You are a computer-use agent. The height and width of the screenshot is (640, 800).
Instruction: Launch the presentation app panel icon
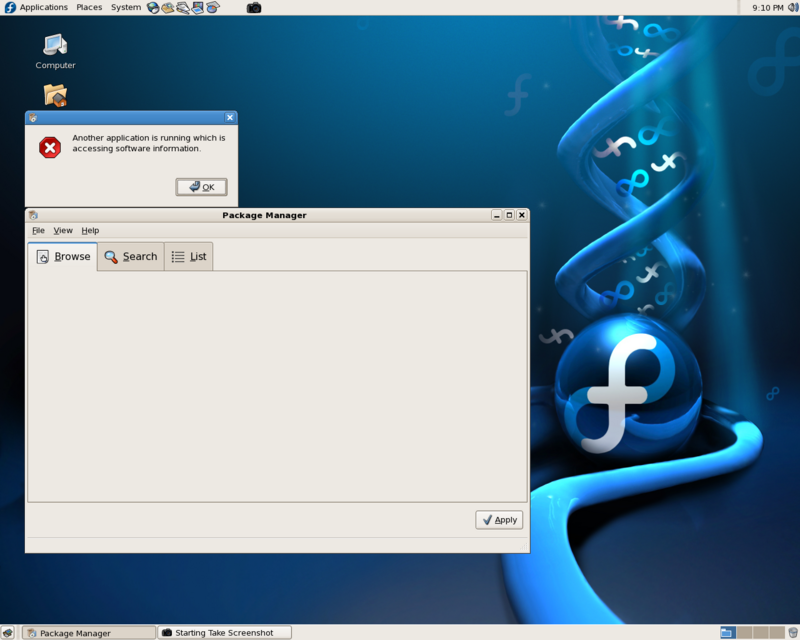point(197,8)
